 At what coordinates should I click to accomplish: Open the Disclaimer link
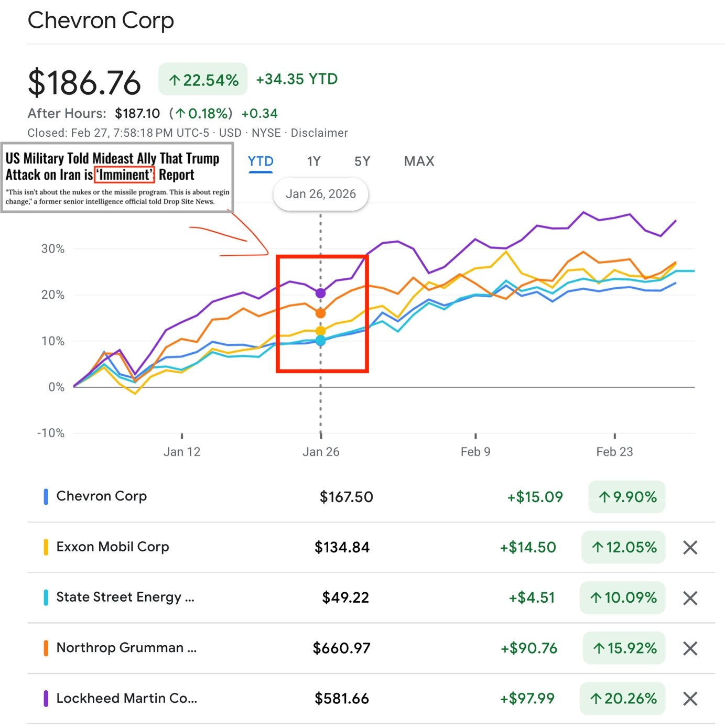(319, 133)
